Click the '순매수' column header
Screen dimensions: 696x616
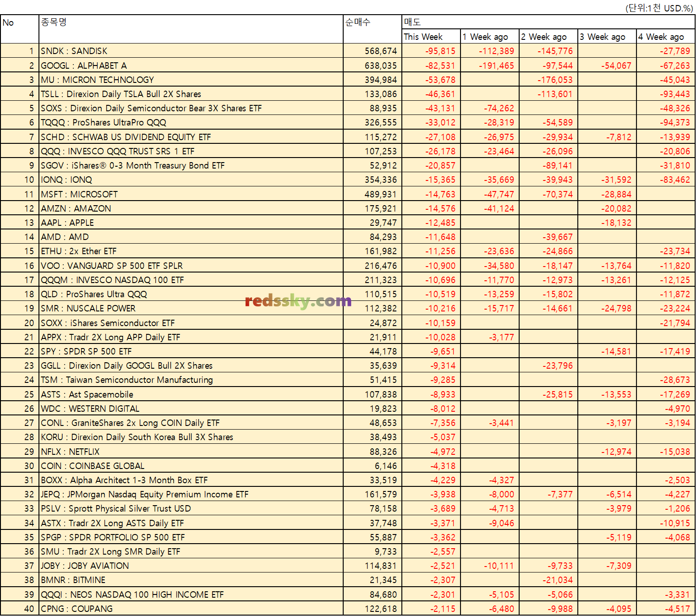coord(373,29)
